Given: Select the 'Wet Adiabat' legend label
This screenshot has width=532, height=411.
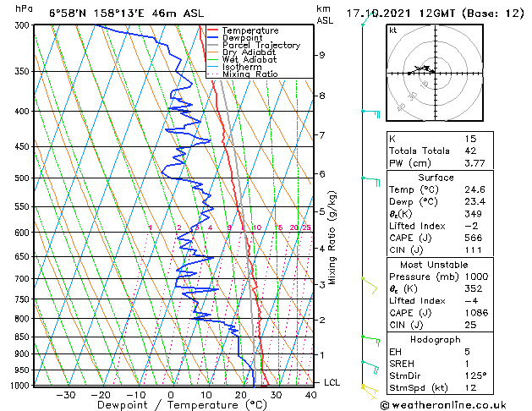Looking at the screenshot, I should [250, 60].
